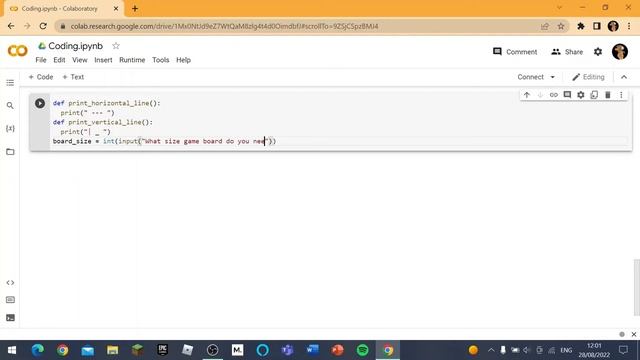Open the Runtime menu
The height and width of the screenshot is (360, 640).
132,60
